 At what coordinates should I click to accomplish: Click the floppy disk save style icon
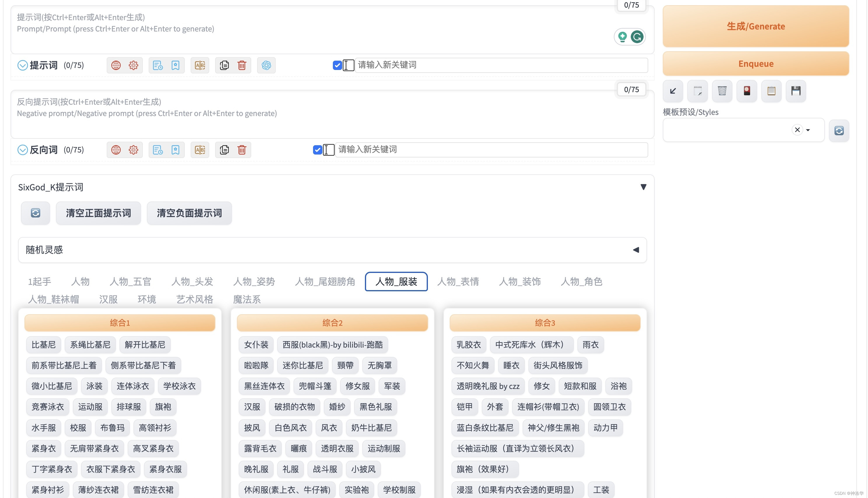[x=796, y=91]
